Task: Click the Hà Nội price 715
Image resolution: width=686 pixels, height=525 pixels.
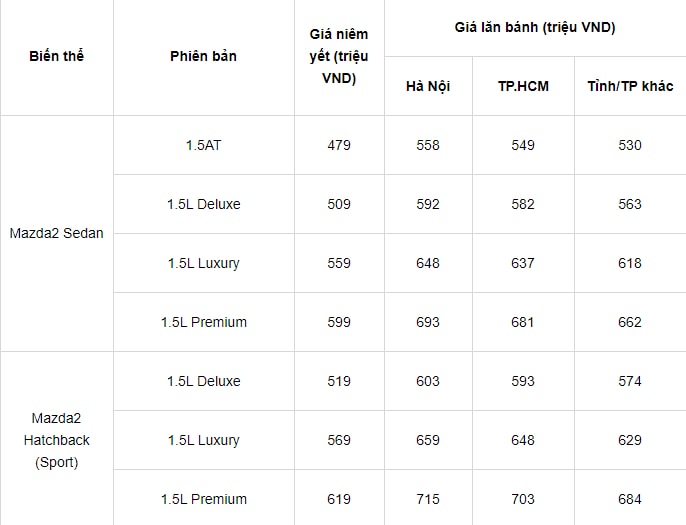Action: (x=428, y=499)
